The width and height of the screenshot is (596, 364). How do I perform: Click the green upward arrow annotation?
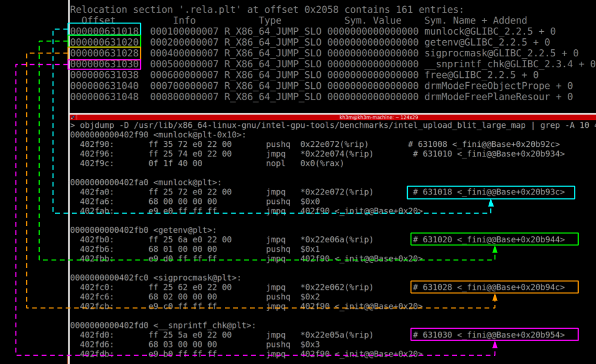(495, 251)
